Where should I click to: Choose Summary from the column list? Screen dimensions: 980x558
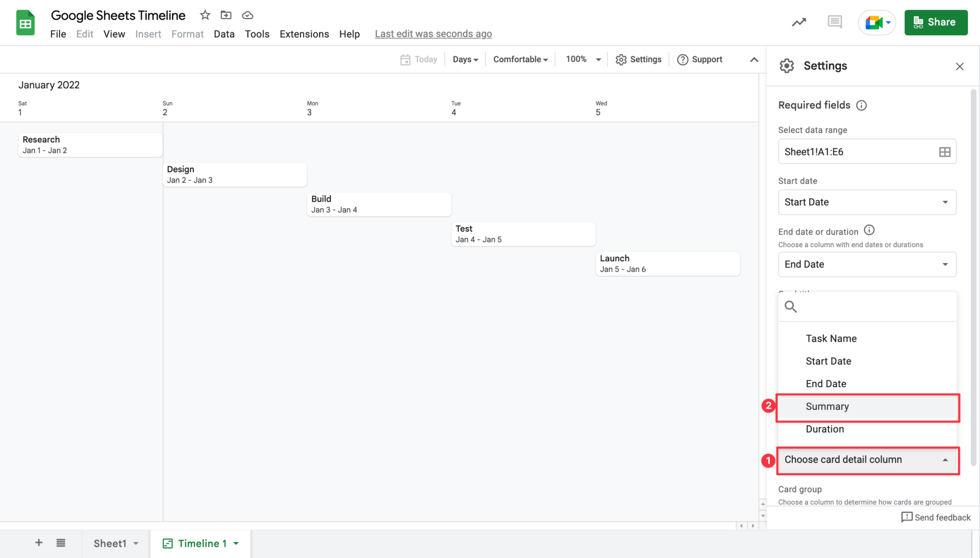click(x=867, y=406)
